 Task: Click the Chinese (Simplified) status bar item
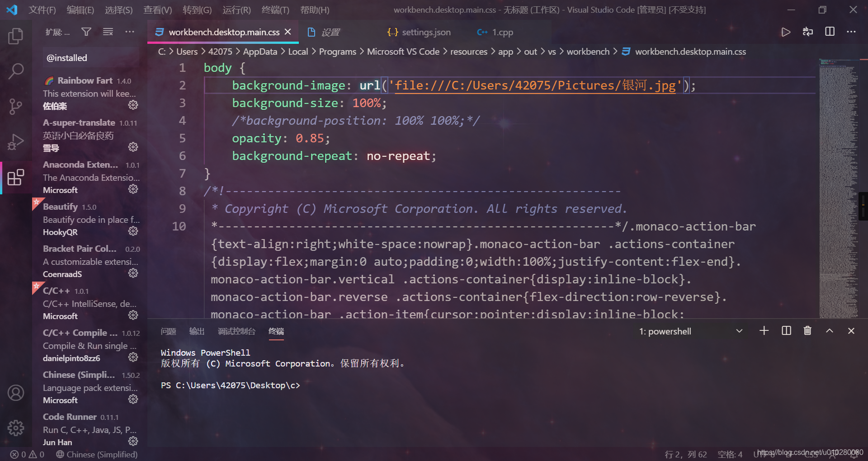point(97,454)
